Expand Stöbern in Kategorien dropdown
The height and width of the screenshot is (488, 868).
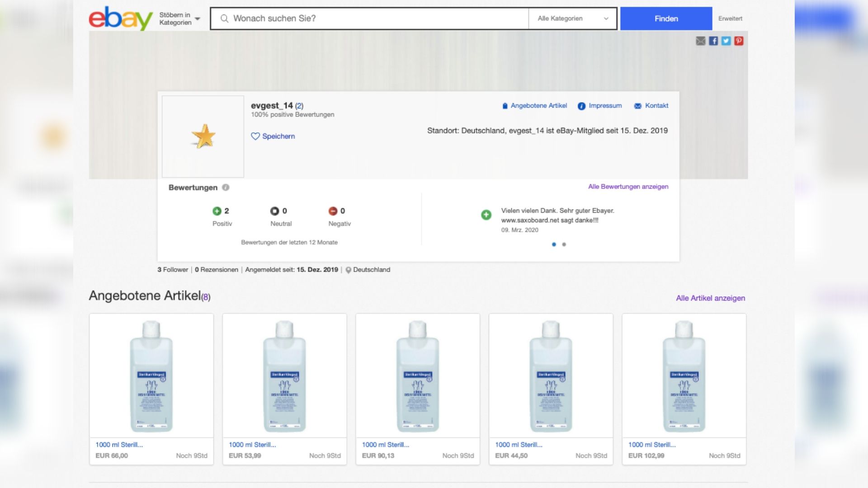point(180,19)
